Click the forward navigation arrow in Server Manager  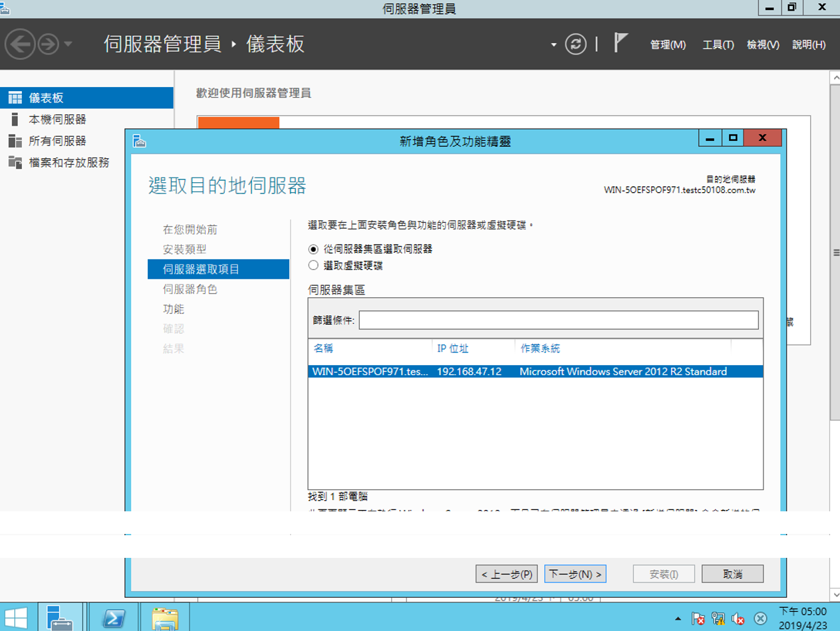click(49, 45)
